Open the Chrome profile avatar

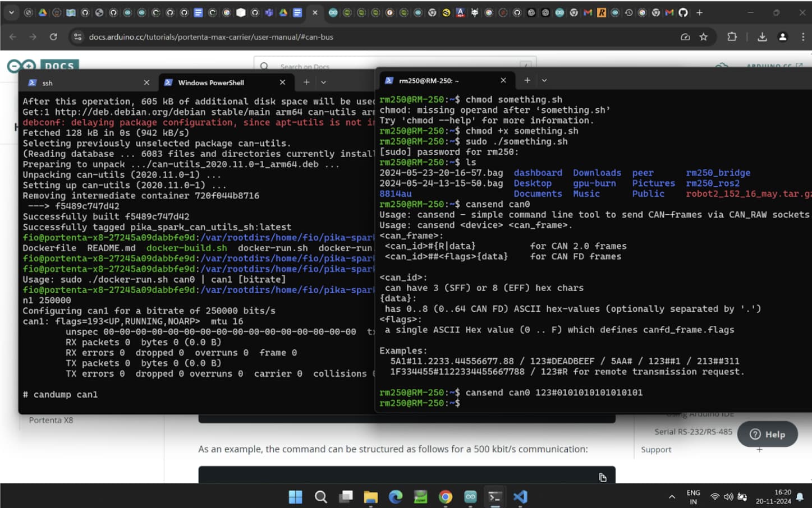click(x=782, y=37)
